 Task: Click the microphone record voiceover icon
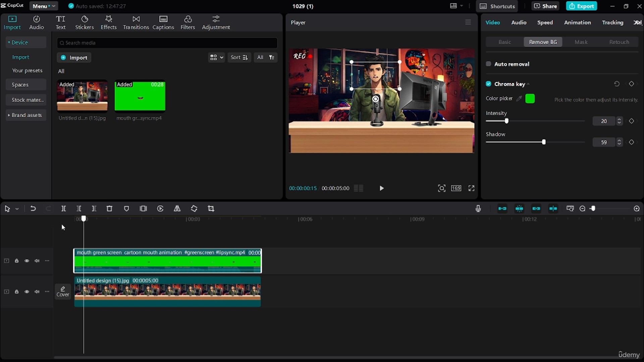(x=478, y=208)
